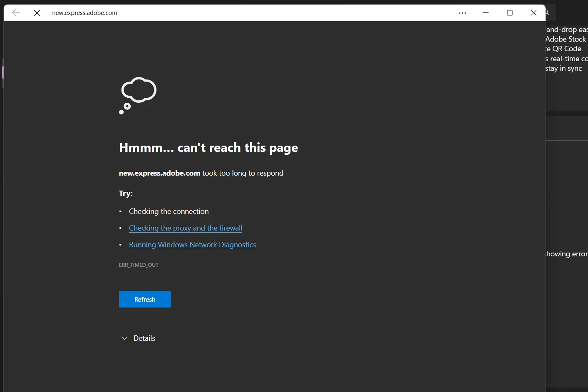Click Adobe Stock text in background window
The image size is (588, 392).
(x=566, y=39)
